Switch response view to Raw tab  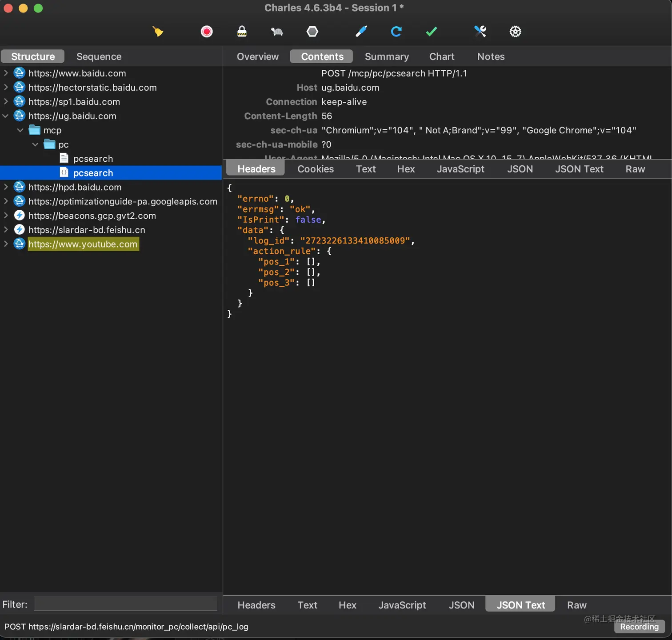tap(576, 605)
